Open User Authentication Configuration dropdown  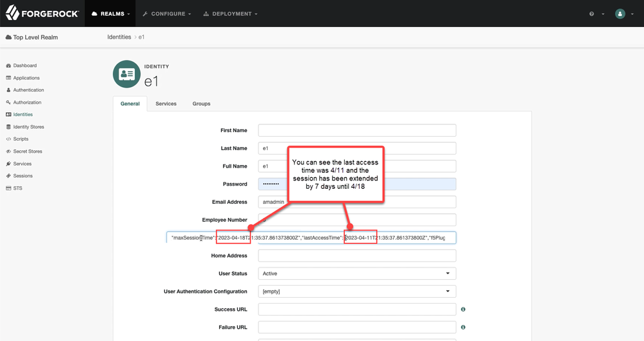click(x=356, y=291)
